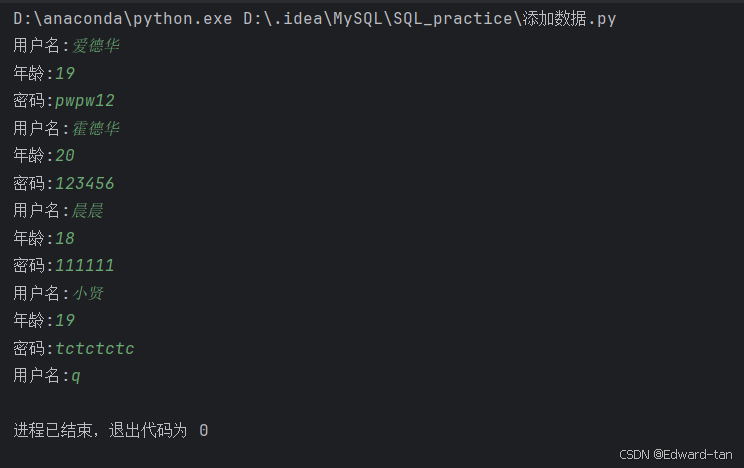Viewport: 744px width, 468px height.
Task: Click the exit code 0
Action: pyautogui.click(x=204, y=431)
